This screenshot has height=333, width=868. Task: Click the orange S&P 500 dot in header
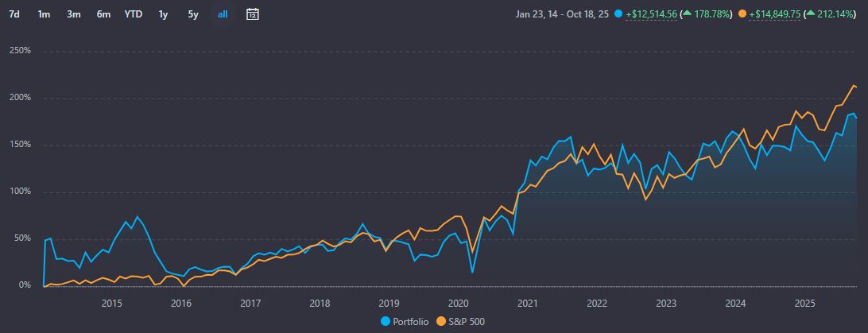[742, 14]
